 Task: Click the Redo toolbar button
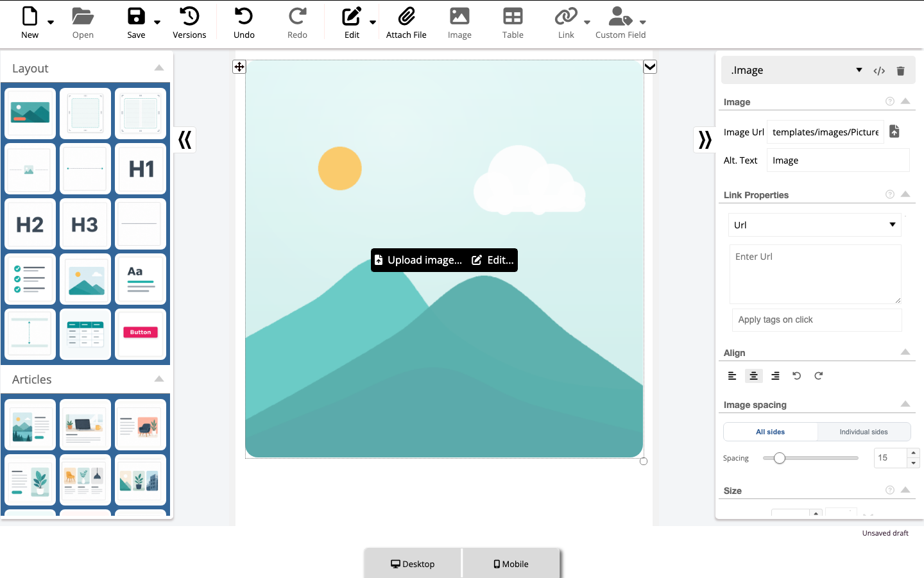[297, 24]
